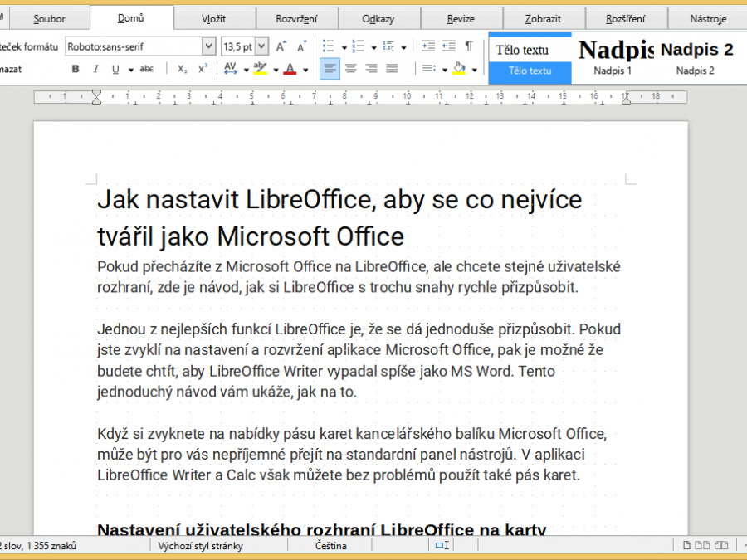Open the Rozvržení tab
The width and height of the screenshot is (747, 560).
coord(296,19)
